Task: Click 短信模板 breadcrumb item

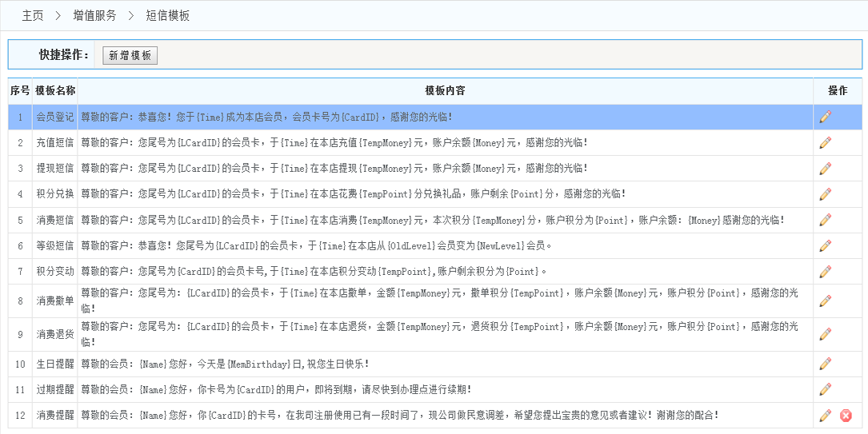Action: pyautogui.click(x=168, y=15)
